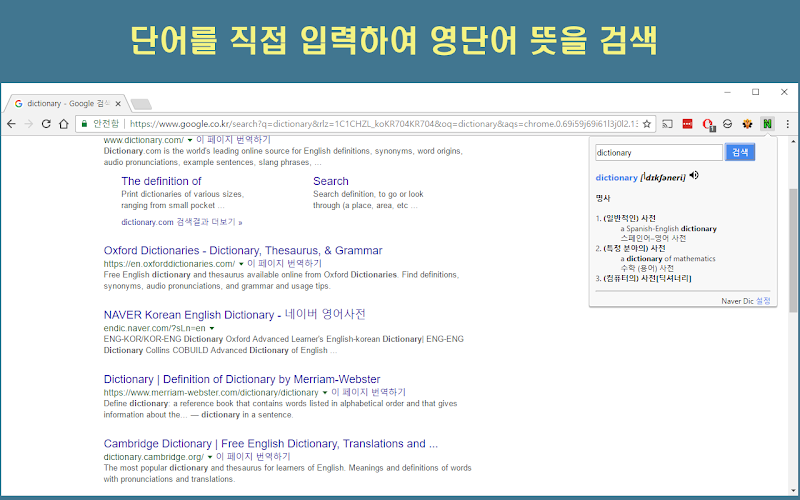Select the 명사 part-of-speech label
This screenshot has width=800, height=500.
[603, 198]
